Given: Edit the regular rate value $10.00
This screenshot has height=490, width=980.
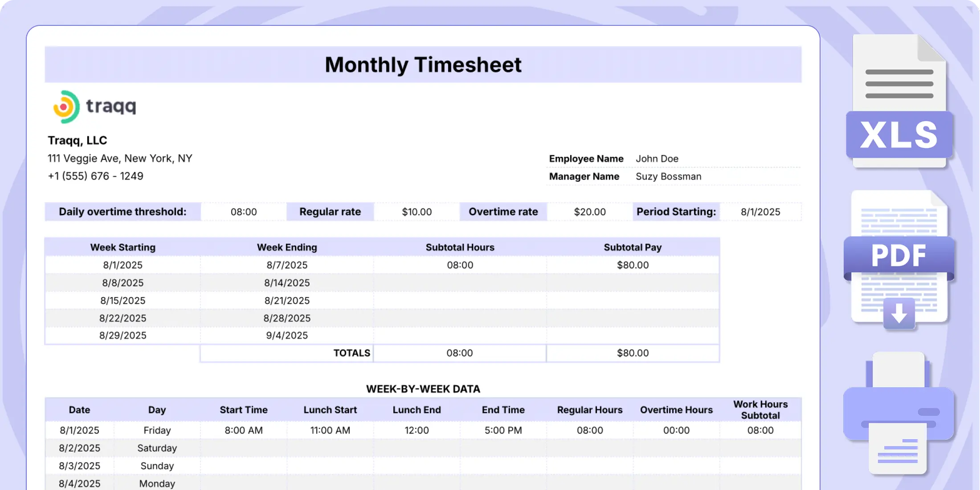Looking at the screenshot, I should [417, 212].
